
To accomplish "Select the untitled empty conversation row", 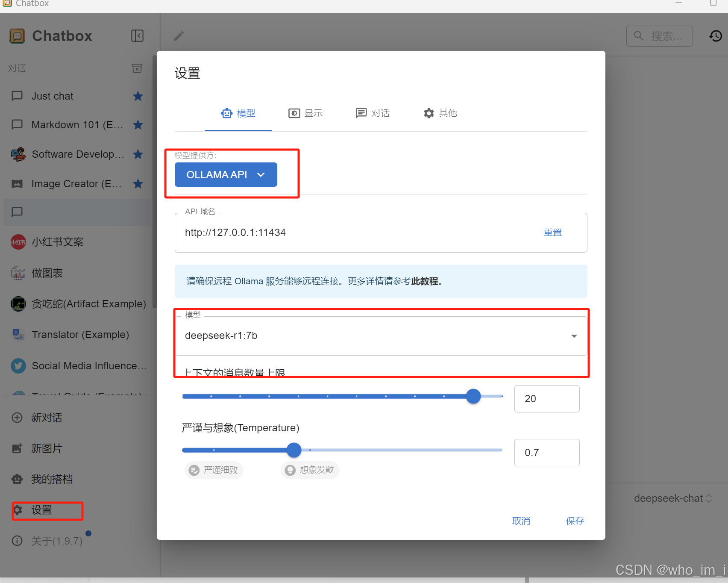I will click(x=77, y=212).
